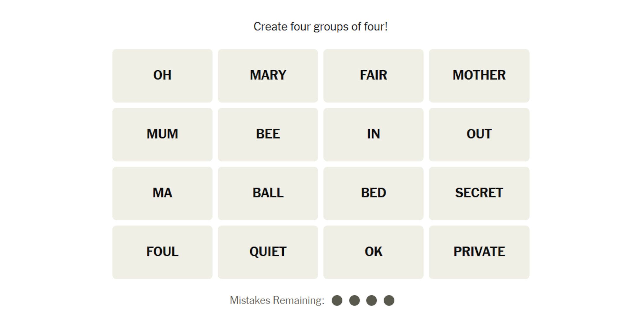The image size is (644, 322).
Task: Select the MUM word tile
Action: click(x=162, y=134)
